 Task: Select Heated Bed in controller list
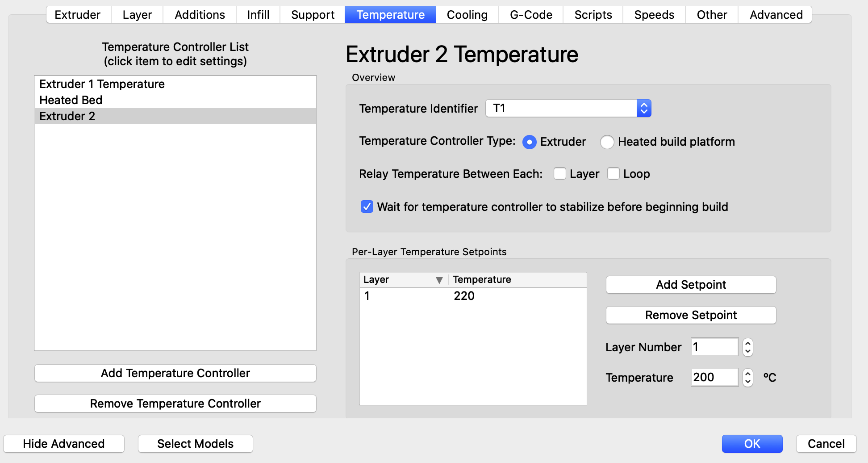(71, 100)
